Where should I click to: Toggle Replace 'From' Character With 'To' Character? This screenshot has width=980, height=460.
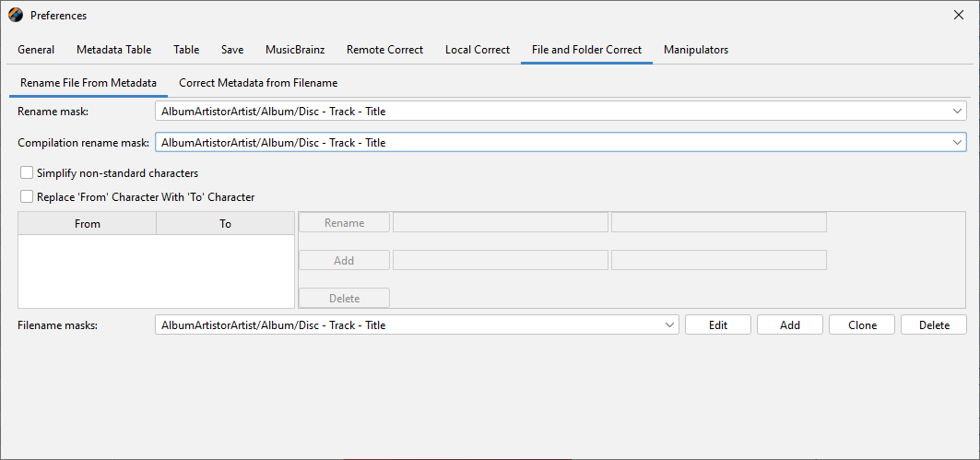coord(27,196)
